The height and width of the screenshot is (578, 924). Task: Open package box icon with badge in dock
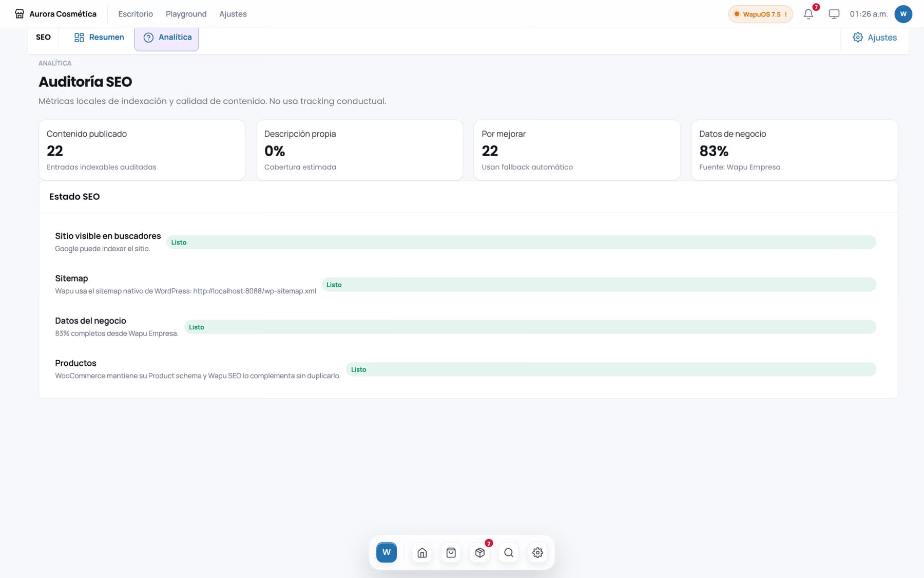[480, 553]
